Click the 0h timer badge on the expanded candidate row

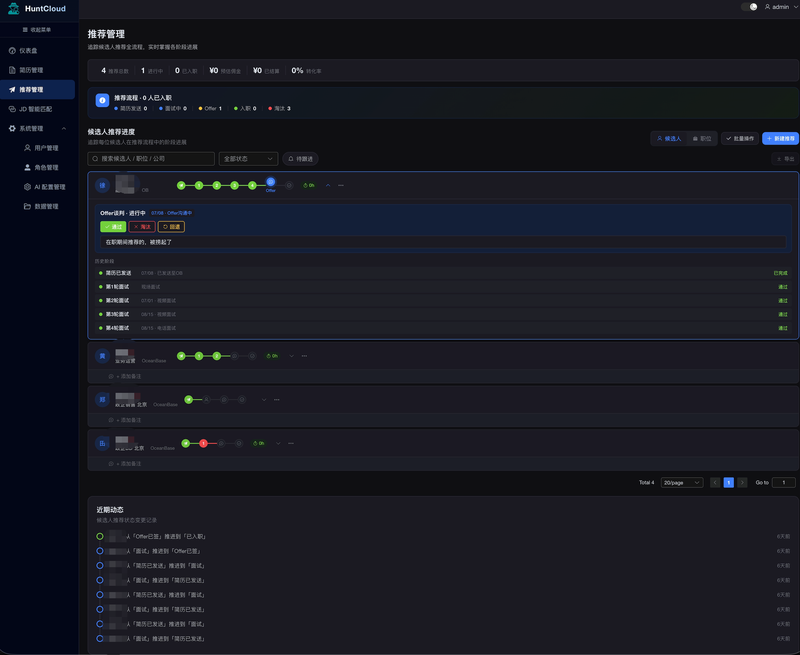(309, 185)
